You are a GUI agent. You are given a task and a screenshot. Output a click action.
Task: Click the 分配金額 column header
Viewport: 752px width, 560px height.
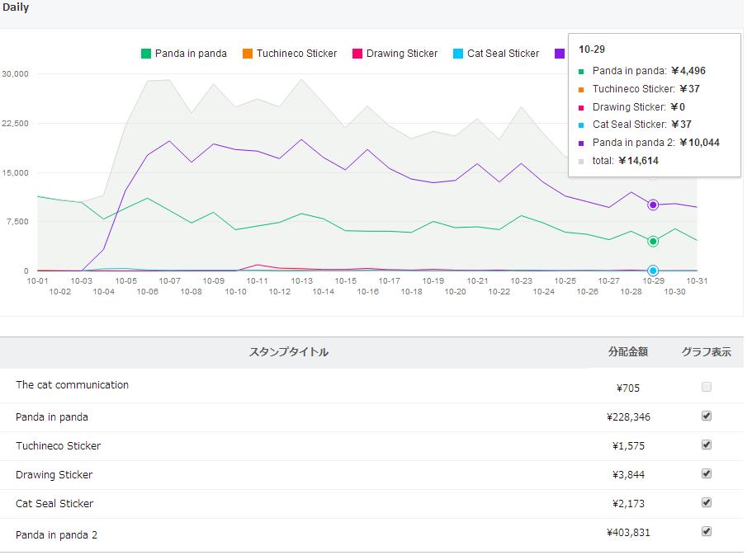(627, 352)
